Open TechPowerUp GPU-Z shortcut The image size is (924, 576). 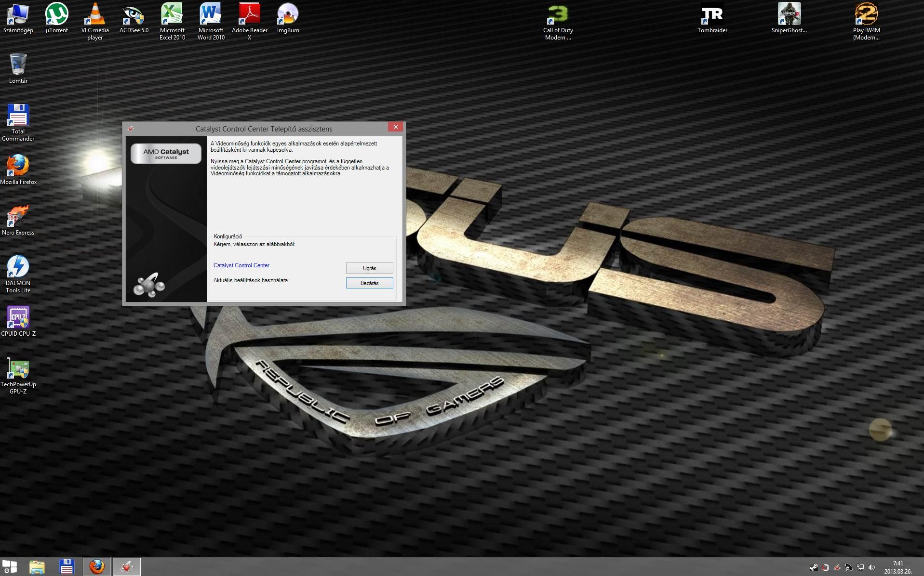click(18, 377)
